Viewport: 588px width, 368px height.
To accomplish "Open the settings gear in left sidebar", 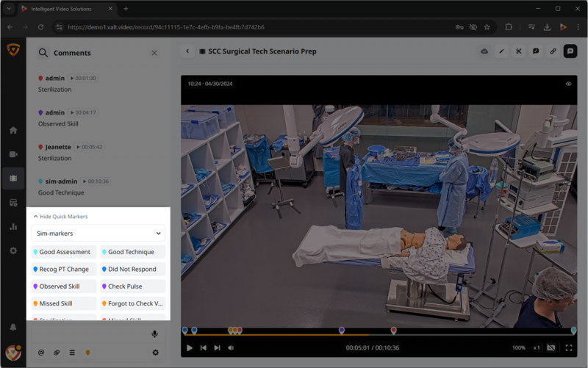I will click(x=13, y=250).
